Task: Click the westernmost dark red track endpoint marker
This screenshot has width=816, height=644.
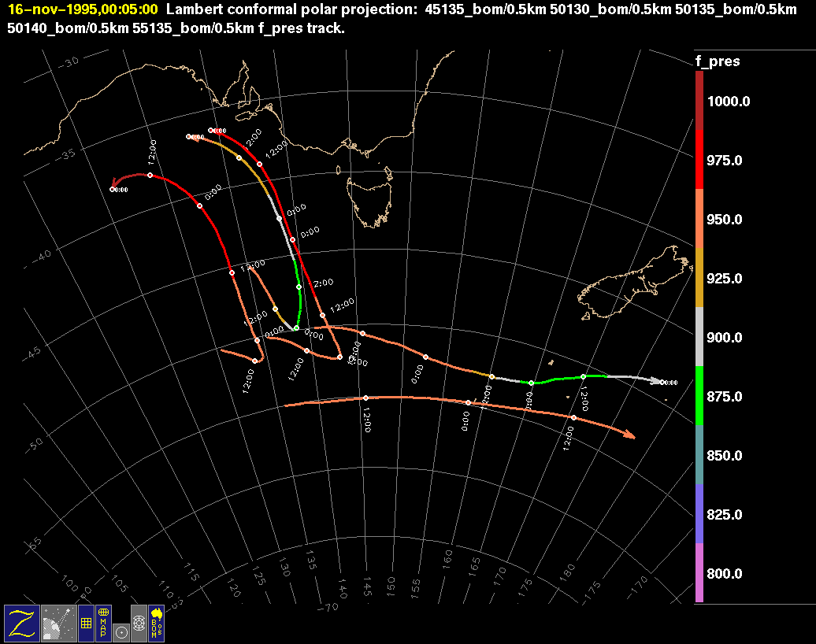Action: coord(113,189)
